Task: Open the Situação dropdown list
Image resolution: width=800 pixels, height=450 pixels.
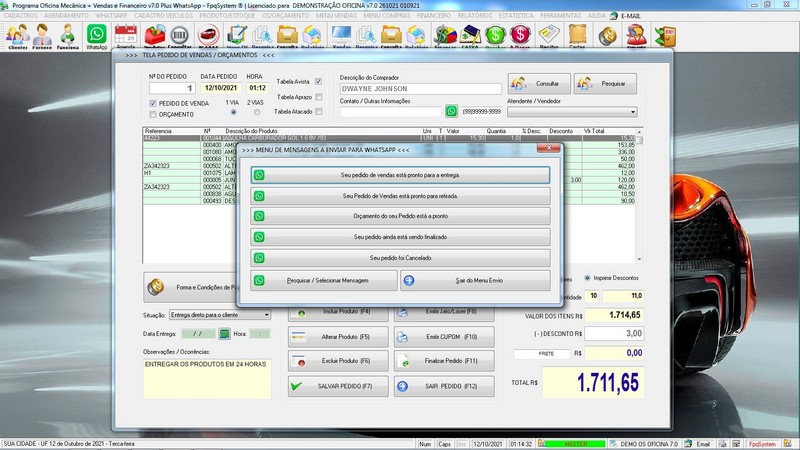Action: coord(266,315)
